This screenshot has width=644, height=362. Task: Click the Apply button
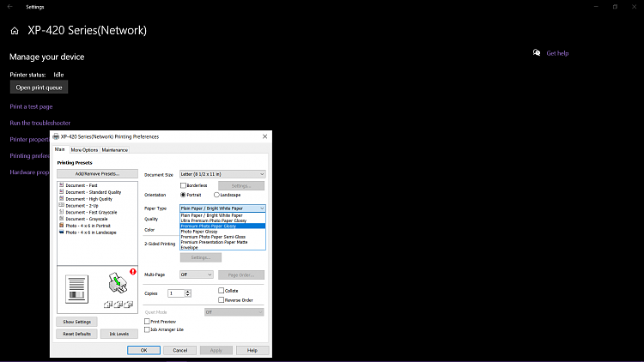pos(216,350)
